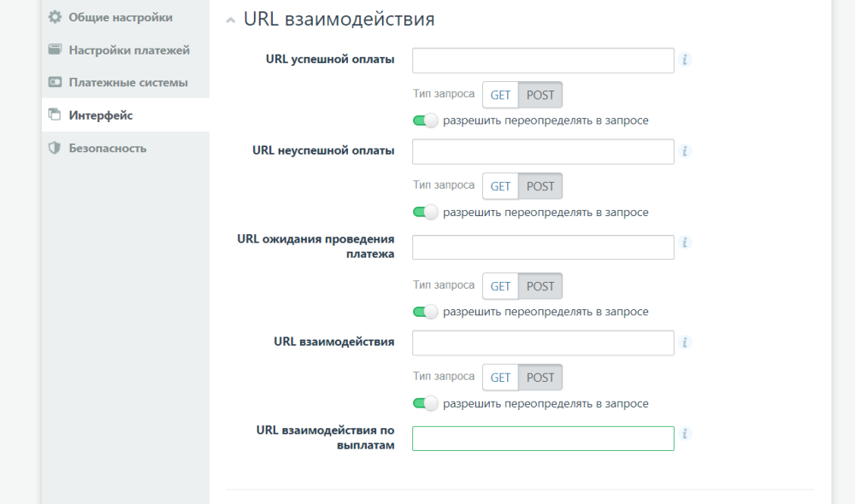Choose POST request type for URL взаимодействия
855x504 pixels.
[x=540, y=378]
